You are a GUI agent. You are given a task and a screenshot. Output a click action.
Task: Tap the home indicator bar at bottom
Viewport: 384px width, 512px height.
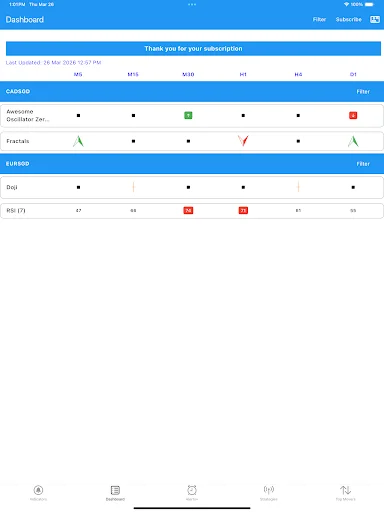click(x=192, y=508)
